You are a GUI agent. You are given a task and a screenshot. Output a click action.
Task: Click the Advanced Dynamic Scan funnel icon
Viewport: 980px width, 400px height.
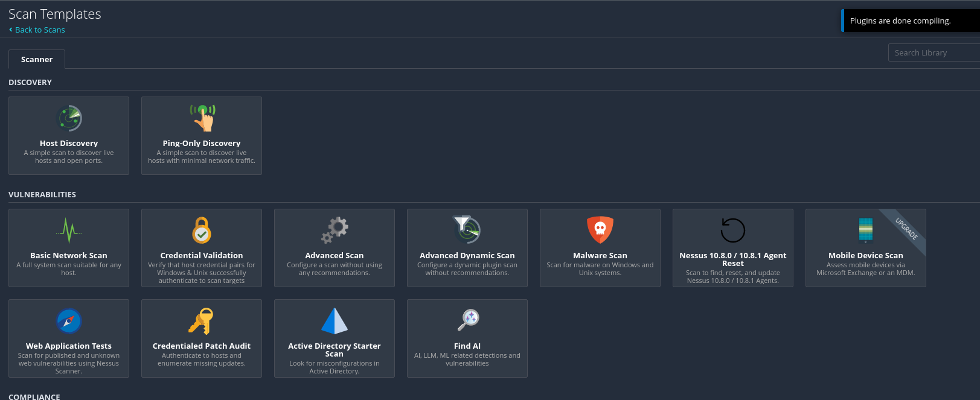[x=467, y=230]
